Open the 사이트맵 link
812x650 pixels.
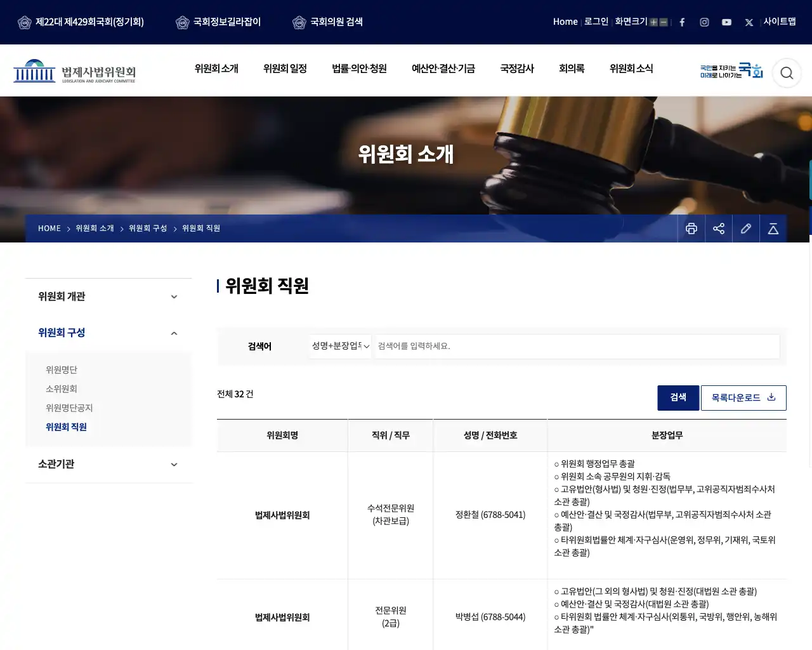tap(780, 22)
